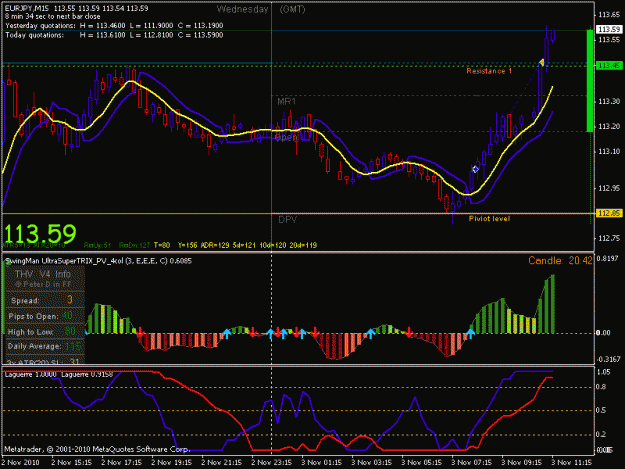The height and width of the screenshot is (469, 625).
Task: Click the '10d=120' statistic
Action: click(x=272, y=245)
